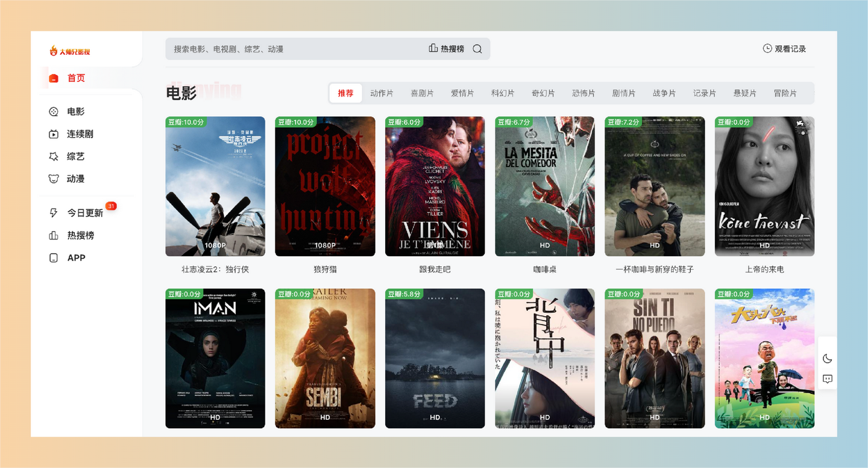The image size is (868, 468).
Task: Select the 推荐 tab
Action: coord(345,93)
